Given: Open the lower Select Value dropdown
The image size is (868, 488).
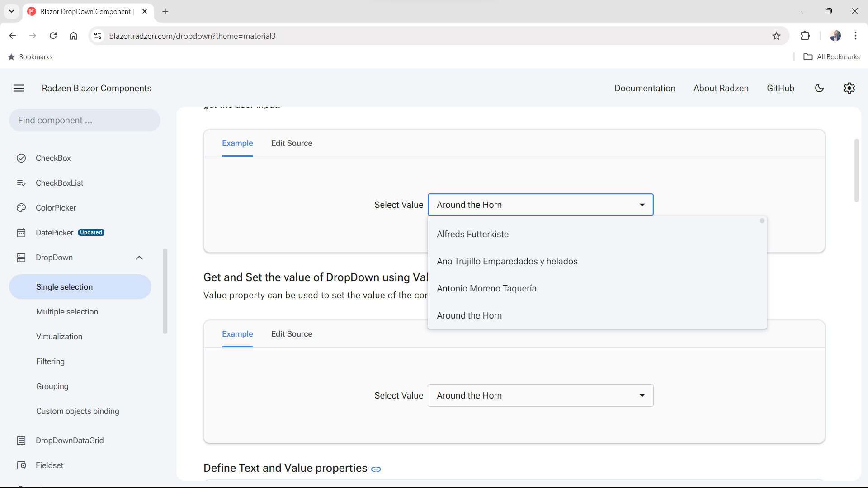Looking at the screenshot, I should tap(642, 395).
